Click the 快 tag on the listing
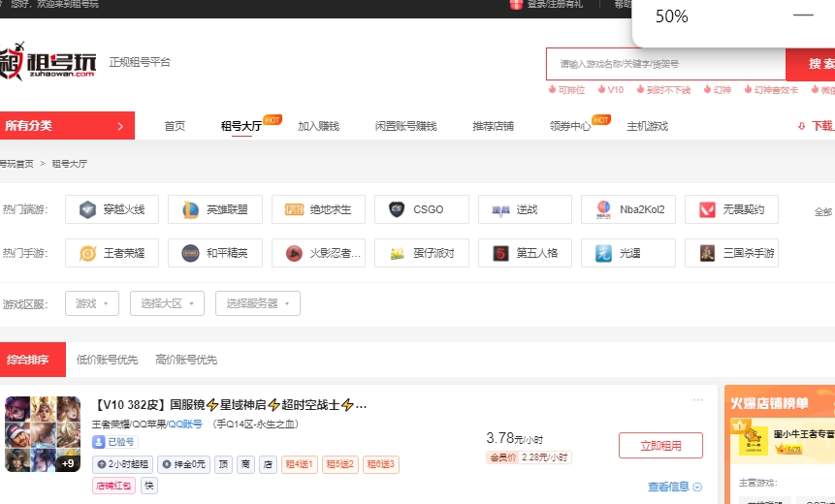This screenshot has width=835, height=504. click(149, 486)
